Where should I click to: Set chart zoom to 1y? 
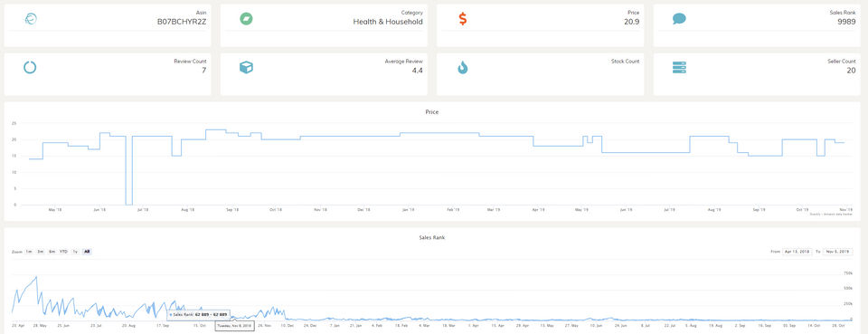(x=75, y=252)
